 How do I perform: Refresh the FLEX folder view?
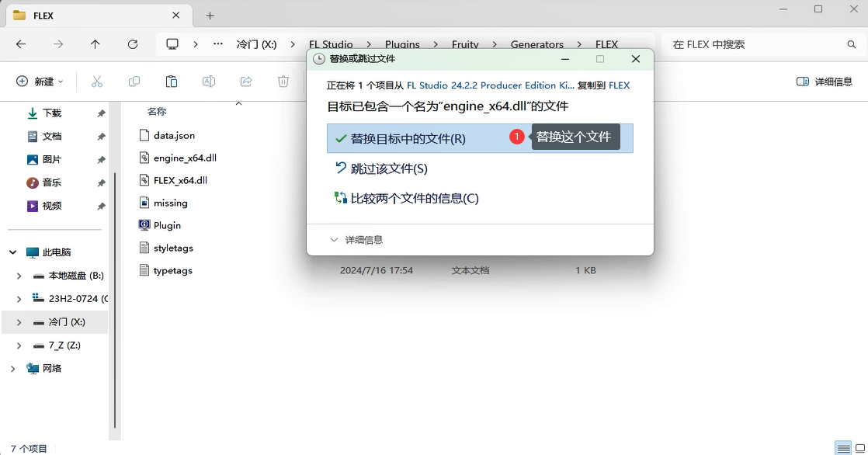pos(133,44)
